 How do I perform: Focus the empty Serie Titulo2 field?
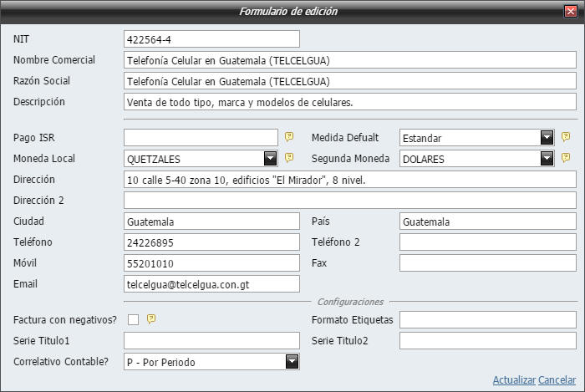pos(488,340)
